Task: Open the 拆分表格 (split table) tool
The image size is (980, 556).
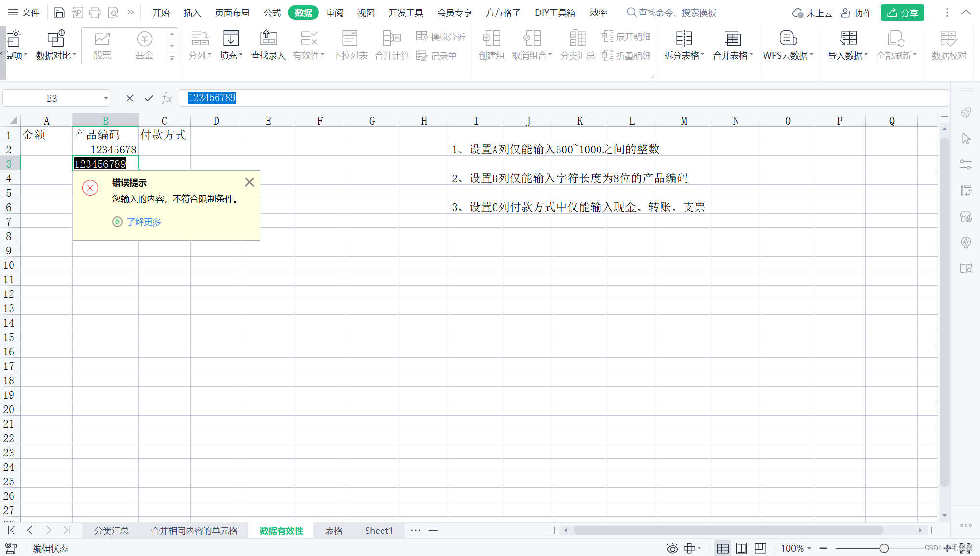Action: coord(684,38)
